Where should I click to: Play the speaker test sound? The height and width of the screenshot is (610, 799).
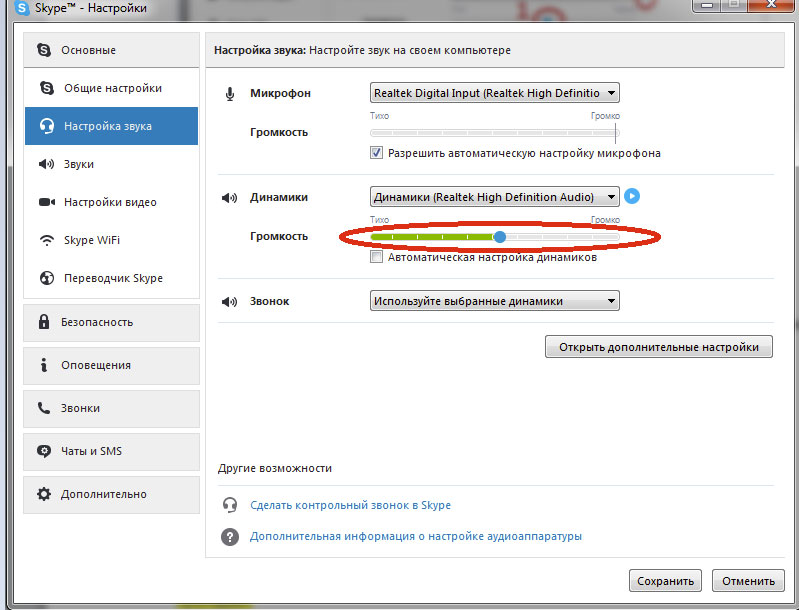(x=632, y=196)
